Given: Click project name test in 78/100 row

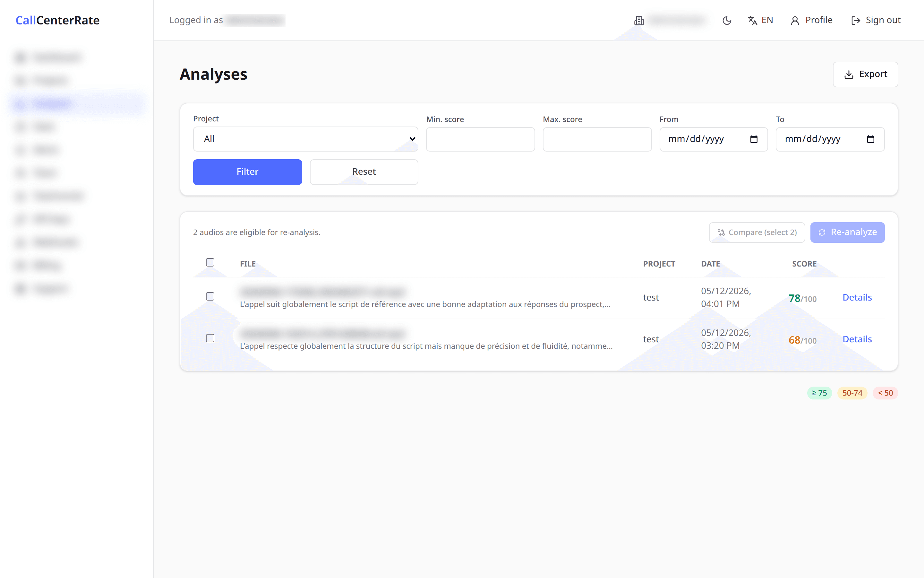Looking at the screenshot, I should point(651,297).
